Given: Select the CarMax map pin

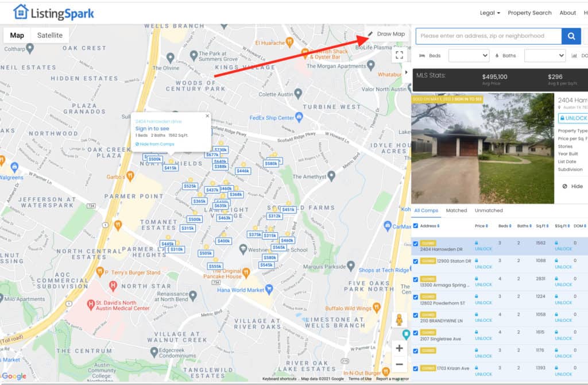Looking at the screenshot, I should (388, 226).
